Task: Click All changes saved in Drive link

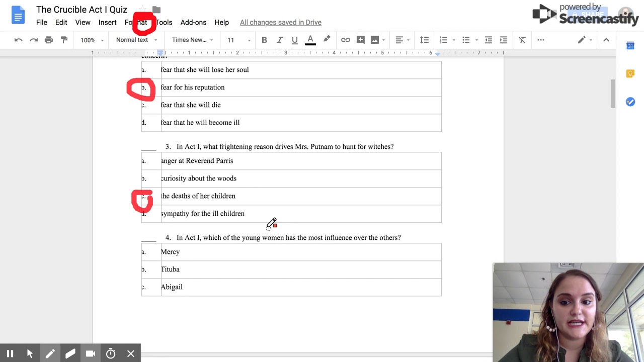Action: point(281,23)
